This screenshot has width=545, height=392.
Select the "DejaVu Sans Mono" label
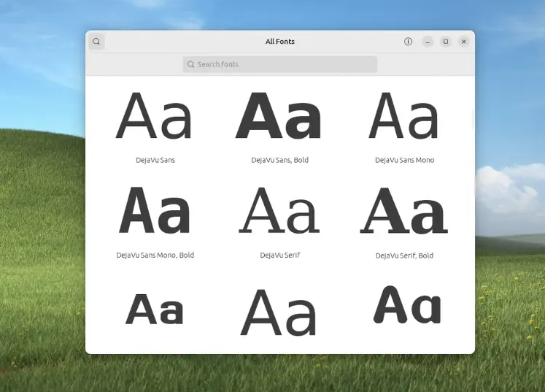point(404,161)
